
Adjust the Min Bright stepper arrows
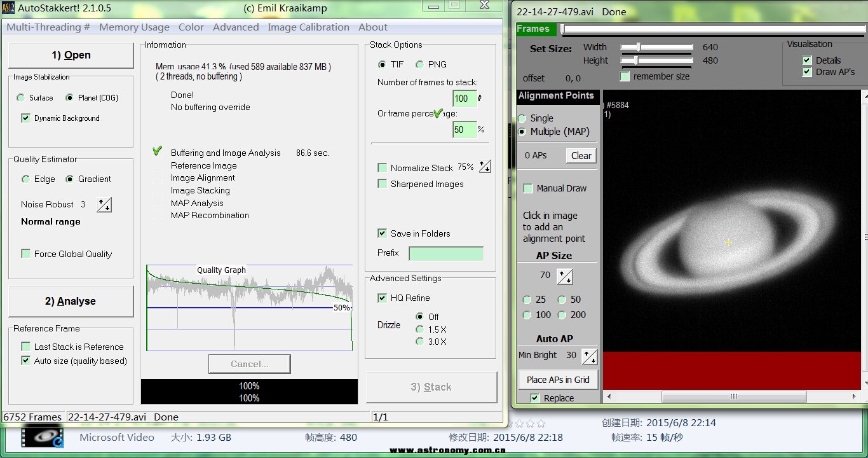click(590, 356)
